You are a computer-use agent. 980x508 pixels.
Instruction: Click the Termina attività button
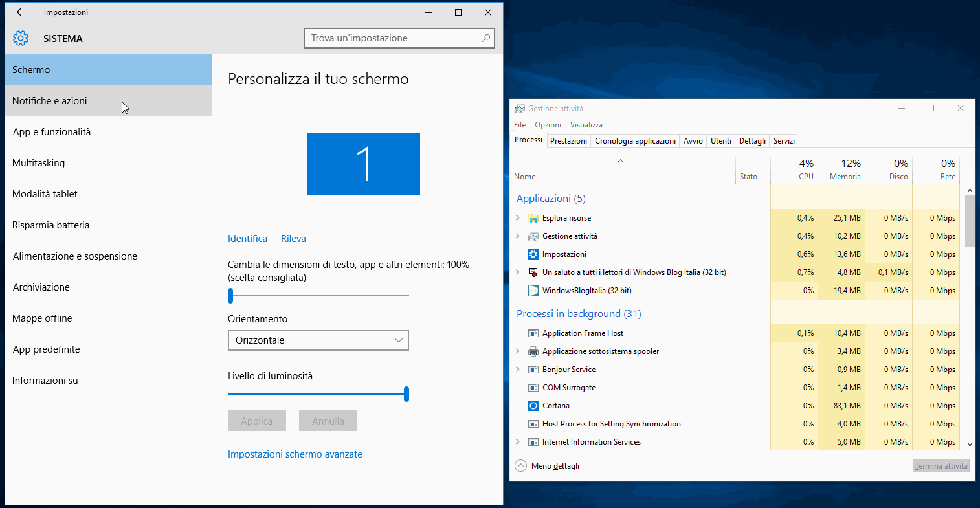(941, 466)
